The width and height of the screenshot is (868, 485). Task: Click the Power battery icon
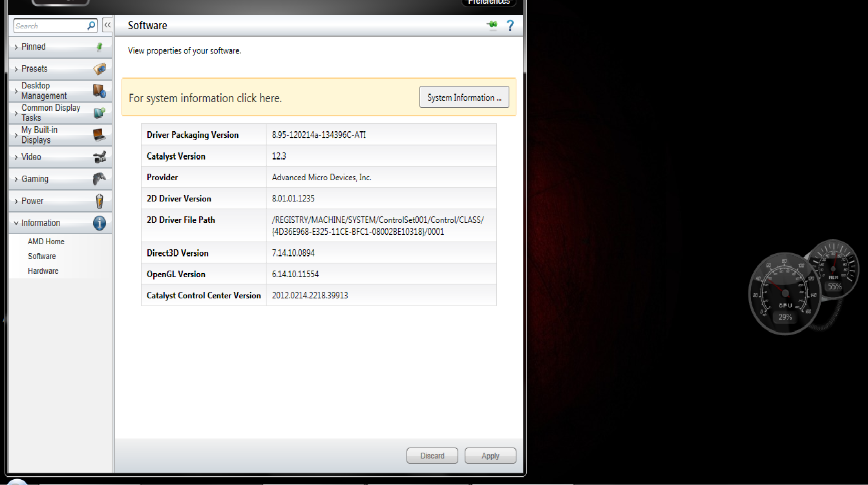tap(100, 201)
